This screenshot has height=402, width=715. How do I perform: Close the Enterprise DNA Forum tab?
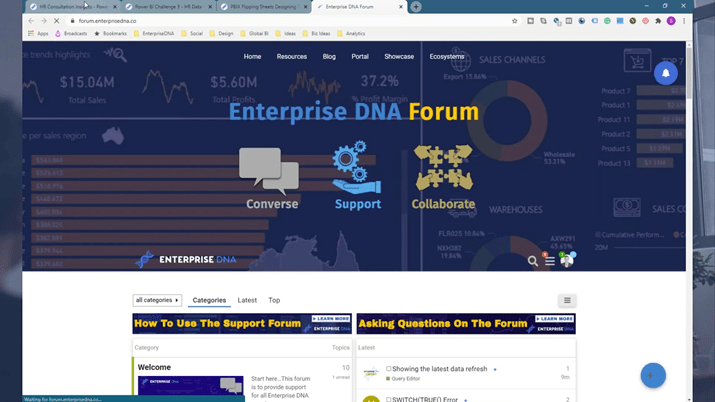tap(401, 7)
